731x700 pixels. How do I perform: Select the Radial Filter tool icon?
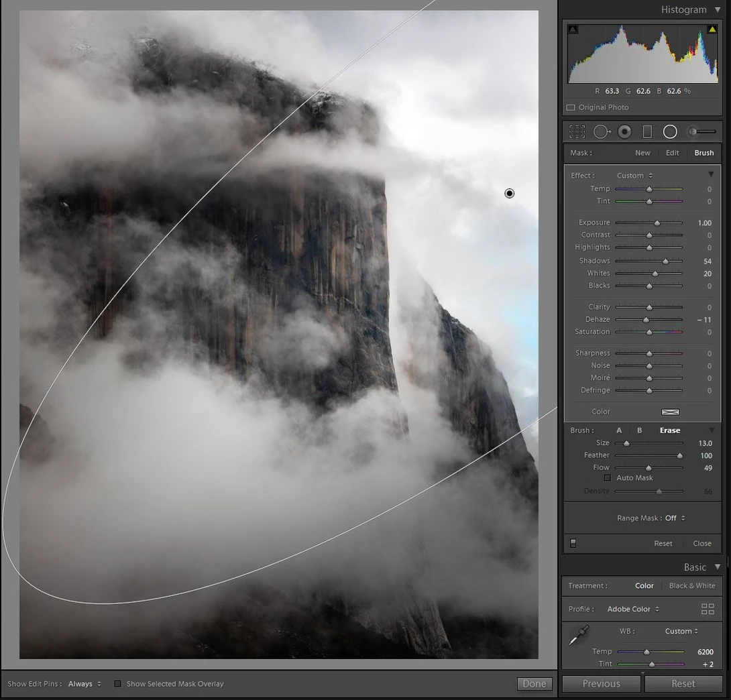[670, 132]
